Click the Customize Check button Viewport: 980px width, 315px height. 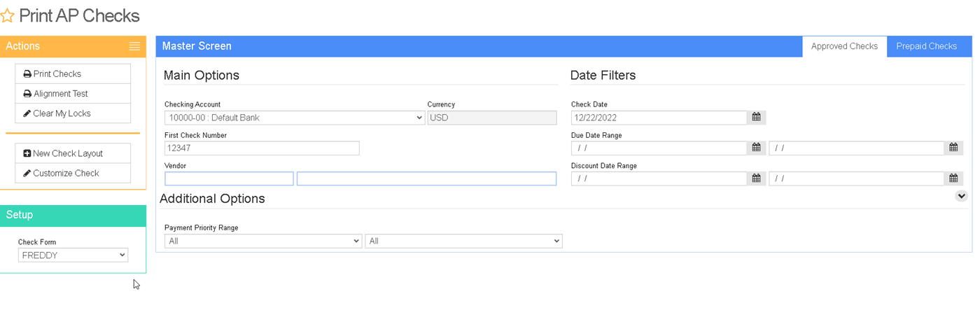73,173
